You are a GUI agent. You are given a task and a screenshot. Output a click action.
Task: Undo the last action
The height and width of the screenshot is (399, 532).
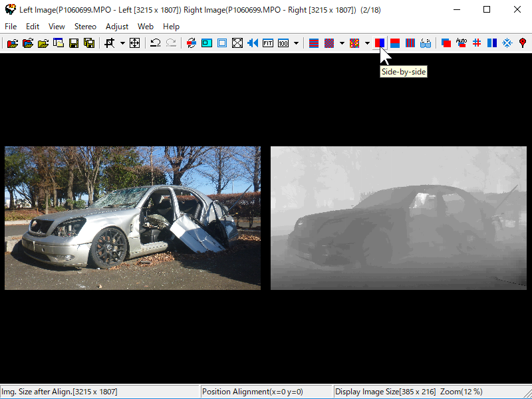coord(156,43)
